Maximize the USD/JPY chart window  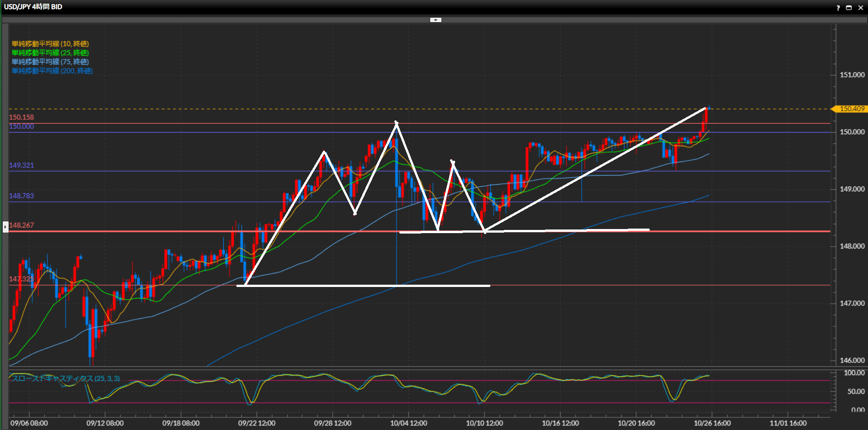coord(849,8)
